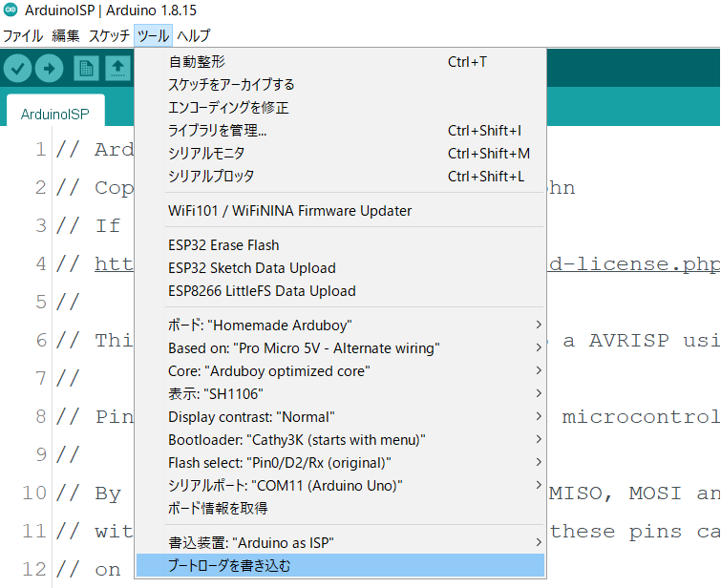Viewport: 721px width, 588px height.
Task: Open the ヘルプ menu
Action: click(194, 36)
